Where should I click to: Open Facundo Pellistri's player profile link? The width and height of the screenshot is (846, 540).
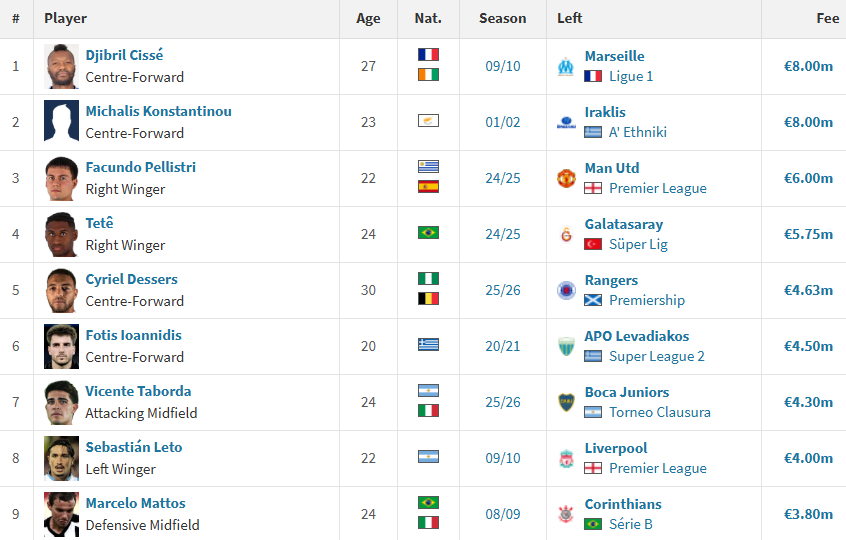141,168
